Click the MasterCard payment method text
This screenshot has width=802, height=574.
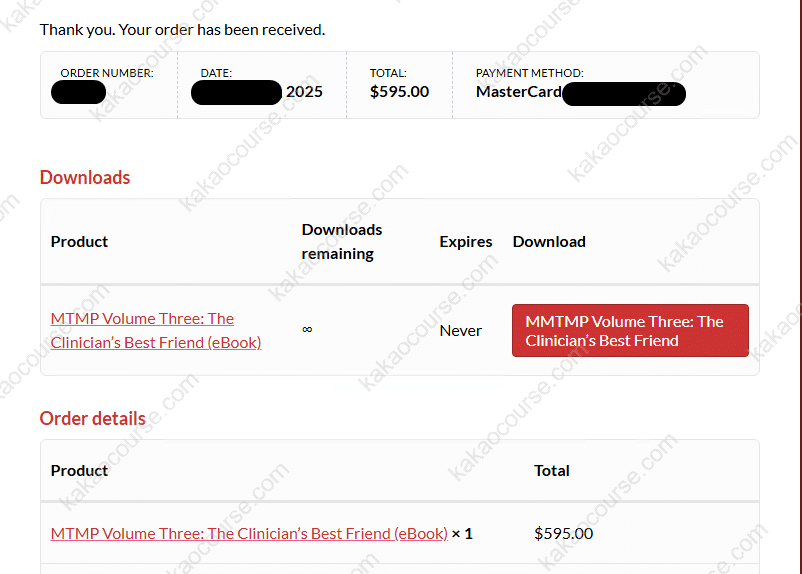tap(519, 92)
